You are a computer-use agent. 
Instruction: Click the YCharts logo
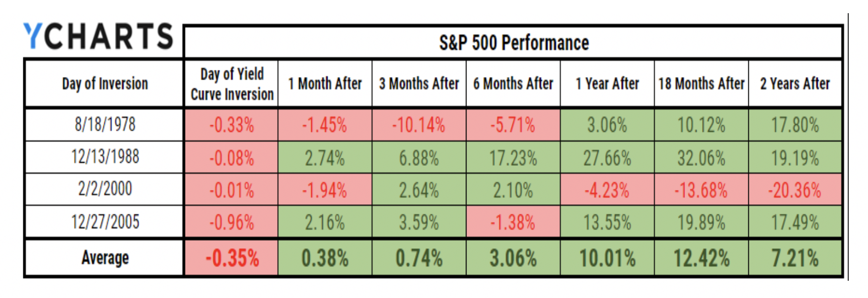98,36
